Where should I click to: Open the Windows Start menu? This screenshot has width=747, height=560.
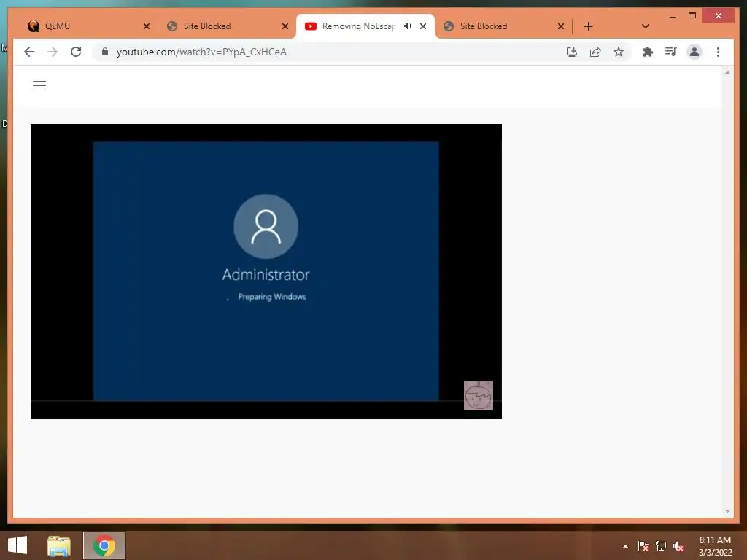coord(18,545)
